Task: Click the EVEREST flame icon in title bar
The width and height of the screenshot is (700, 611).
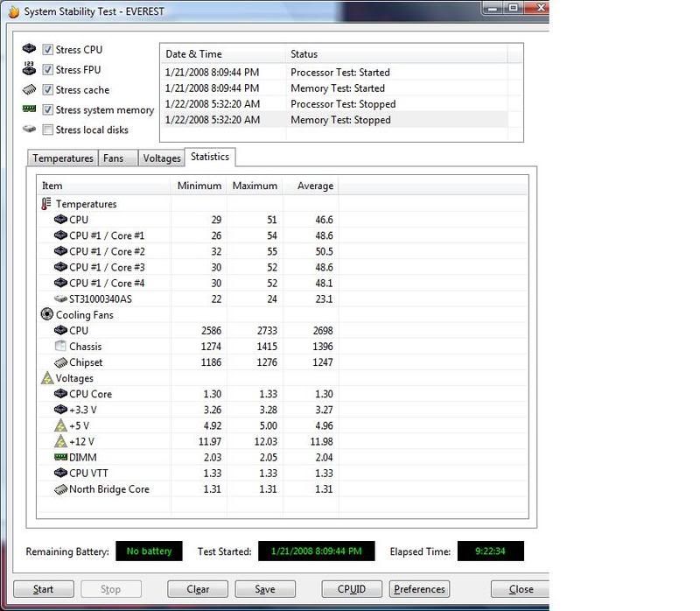Action: tap(14, 11)
